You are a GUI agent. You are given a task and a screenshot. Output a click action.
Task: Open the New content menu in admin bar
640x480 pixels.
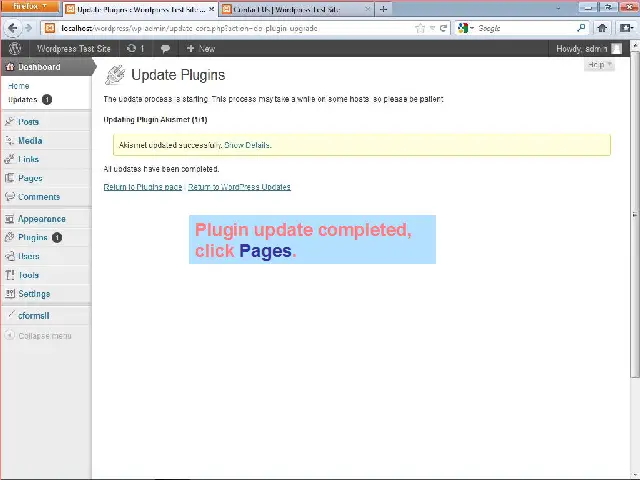tap(200, 49)
